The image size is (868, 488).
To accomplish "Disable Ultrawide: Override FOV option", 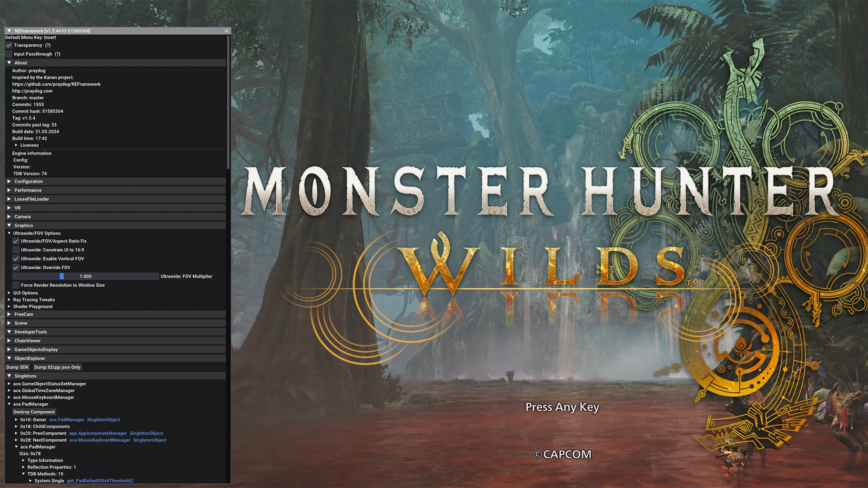I will [x=16, y=268].
